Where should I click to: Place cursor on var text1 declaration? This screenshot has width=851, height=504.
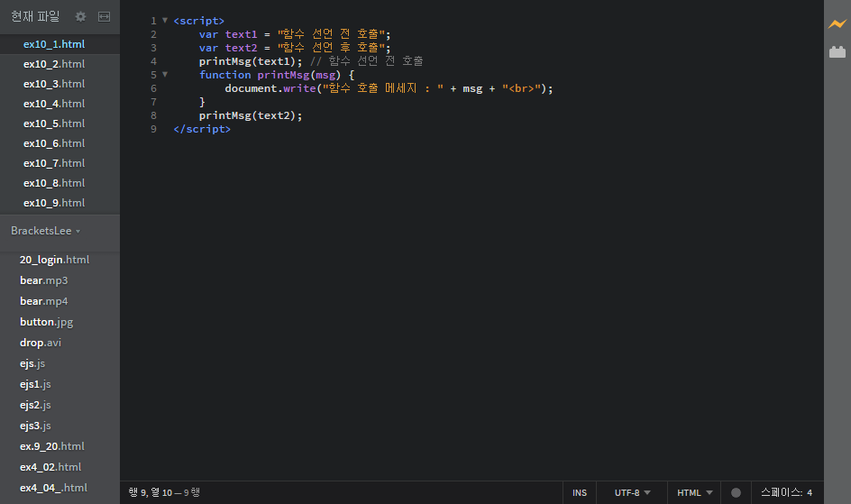point(295,34)
